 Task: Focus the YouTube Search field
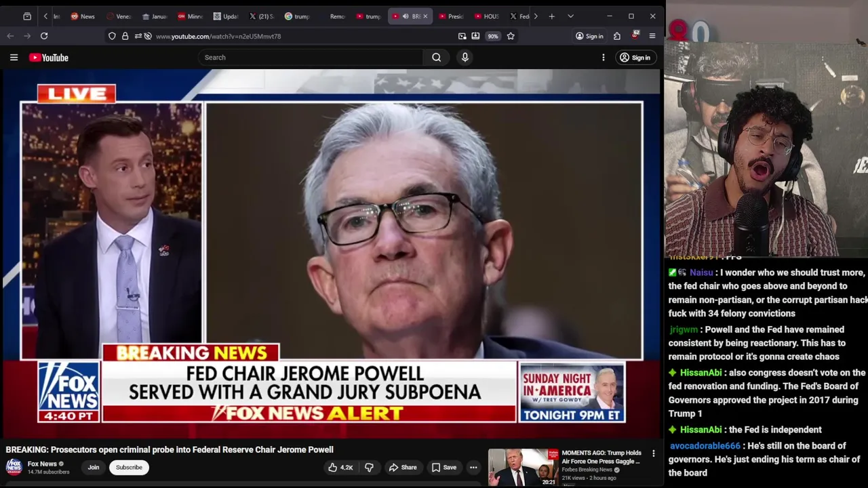click(312, 58)
